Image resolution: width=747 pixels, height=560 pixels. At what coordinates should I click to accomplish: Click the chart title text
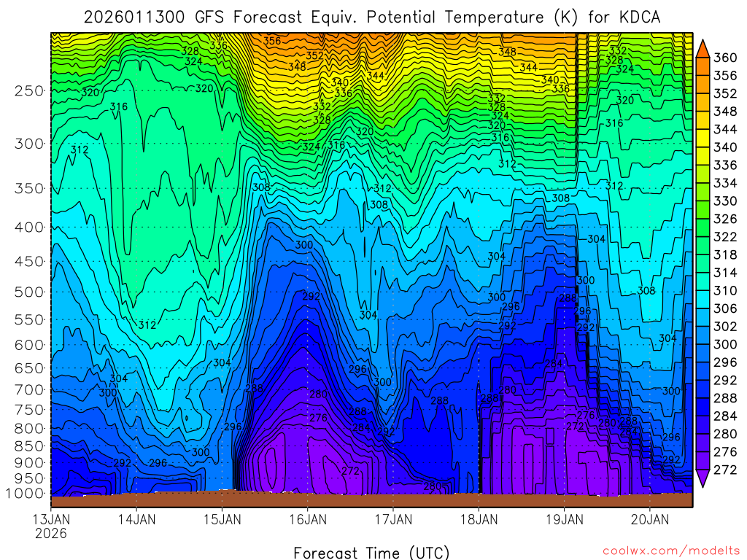click(372, 17)
